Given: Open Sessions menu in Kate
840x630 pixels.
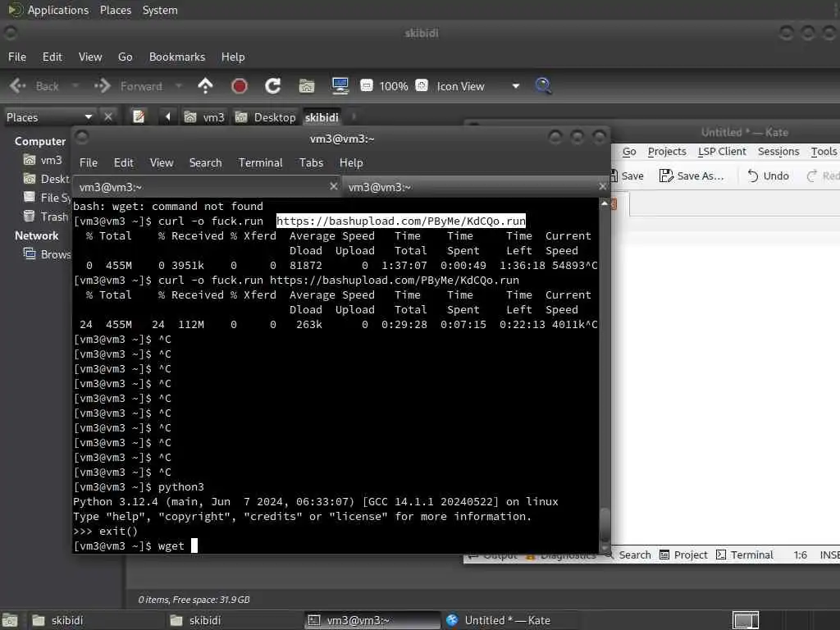Looking at the screenshot, I should [x=778, y=152].
